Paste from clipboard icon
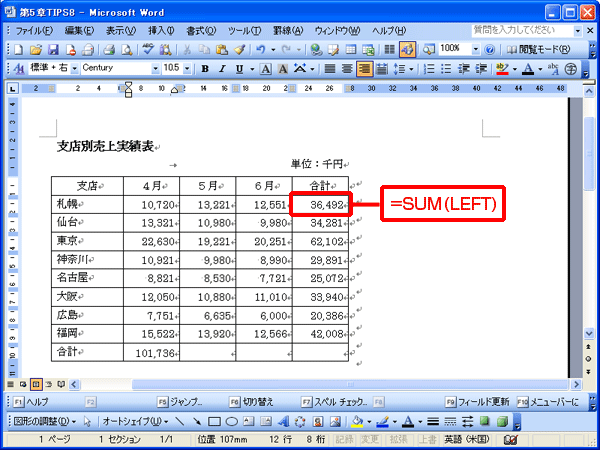The width and height of the screenshot is (600, 450). (x=222, y=49)
